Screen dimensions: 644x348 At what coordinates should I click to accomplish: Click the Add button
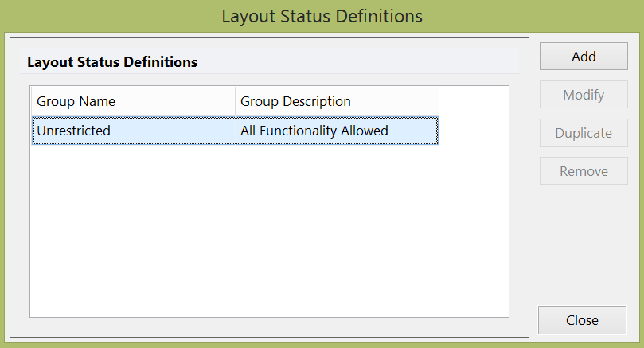(x=584, y=57)
